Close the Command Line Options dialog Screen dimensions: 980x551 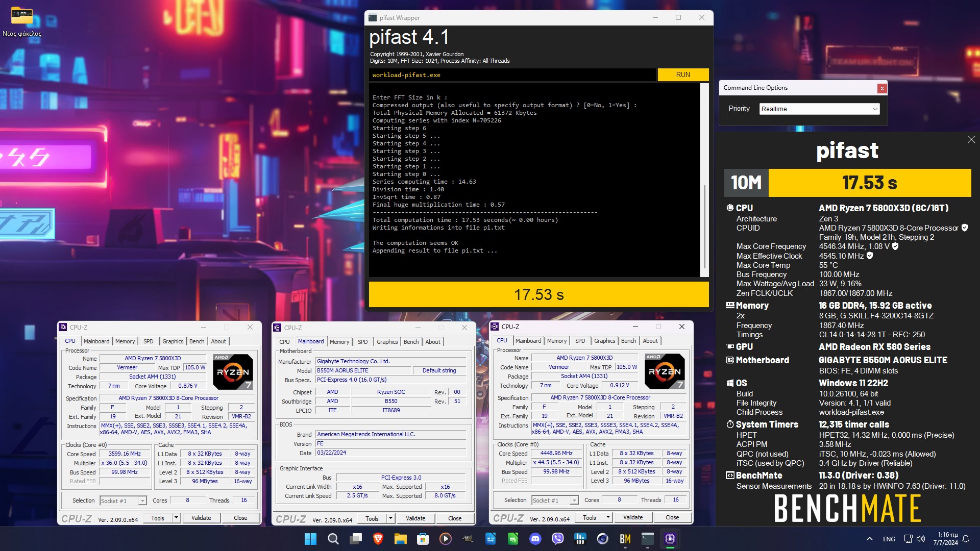pos(881,88)
